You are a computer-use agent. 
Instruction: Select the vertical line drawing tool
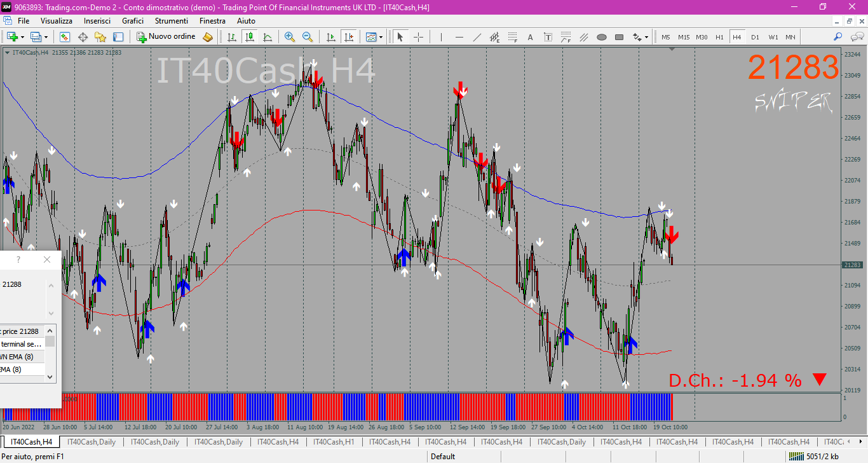click(x=441, y=37)
